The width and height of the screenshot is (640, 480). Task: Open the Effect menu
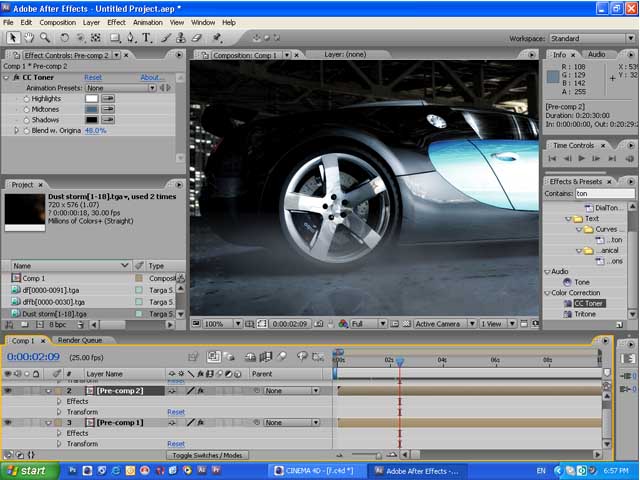(x=116, y=22)
